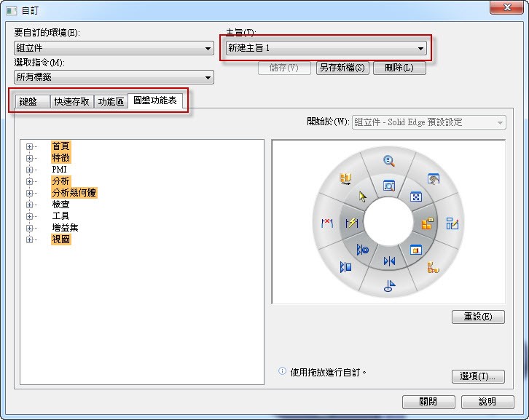Select the 首頁 tree label

[60, 146]
